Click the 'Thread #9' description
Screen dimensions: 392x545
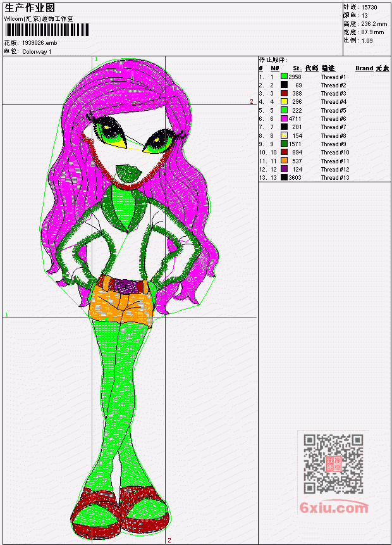(x=333, y=144)
